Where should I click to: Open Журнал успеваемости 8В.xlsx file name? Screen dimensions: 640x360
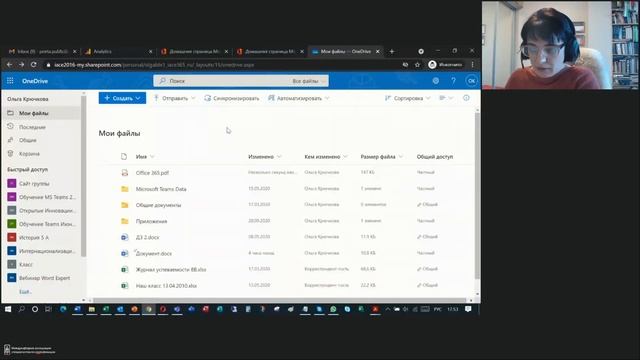coord(171,269)
